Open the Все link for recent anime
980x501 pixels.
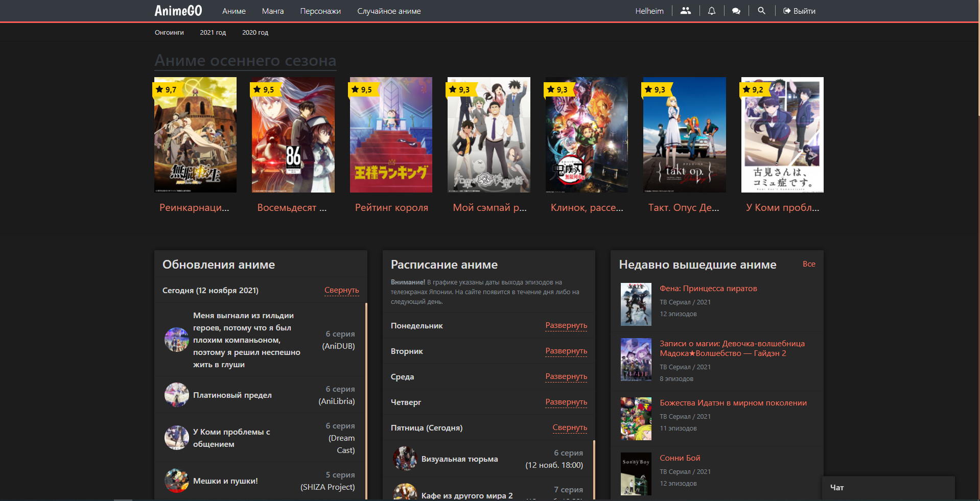(x=808, y=264)
